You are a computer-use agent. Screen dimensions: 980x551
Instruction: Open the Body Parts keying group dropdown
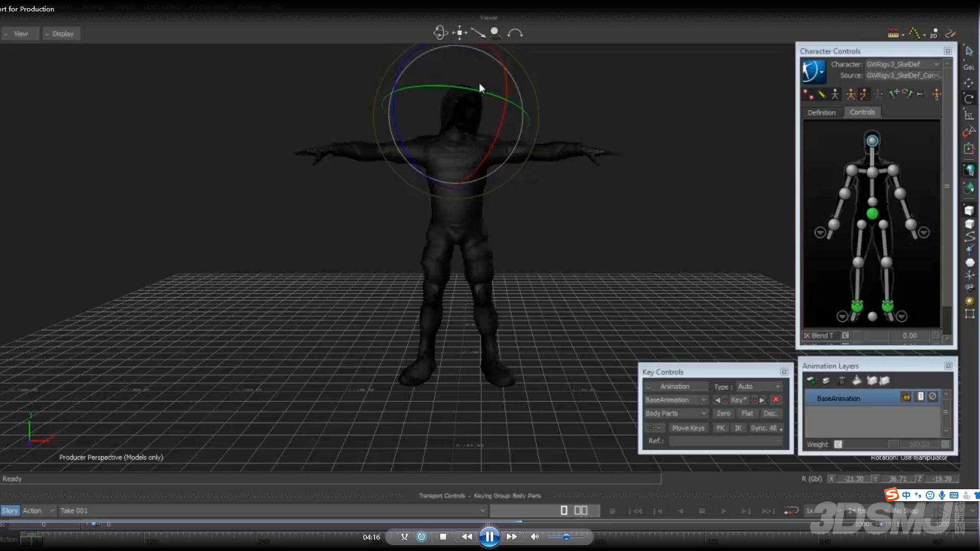tap(676, 413)
